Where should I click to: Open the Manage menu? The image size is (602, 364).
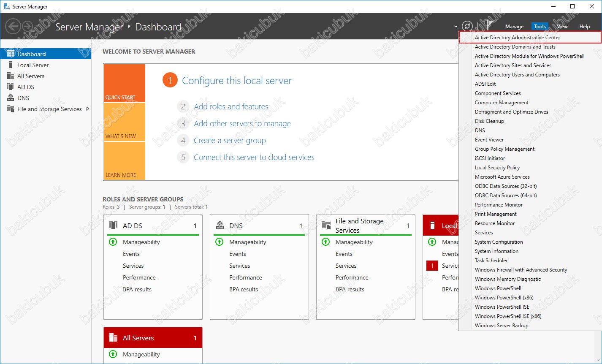tap(514, 27)
